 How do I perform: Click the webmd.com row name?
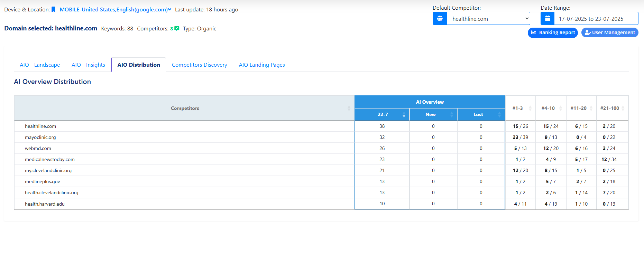pyautogui.click(x=38, y=148)
